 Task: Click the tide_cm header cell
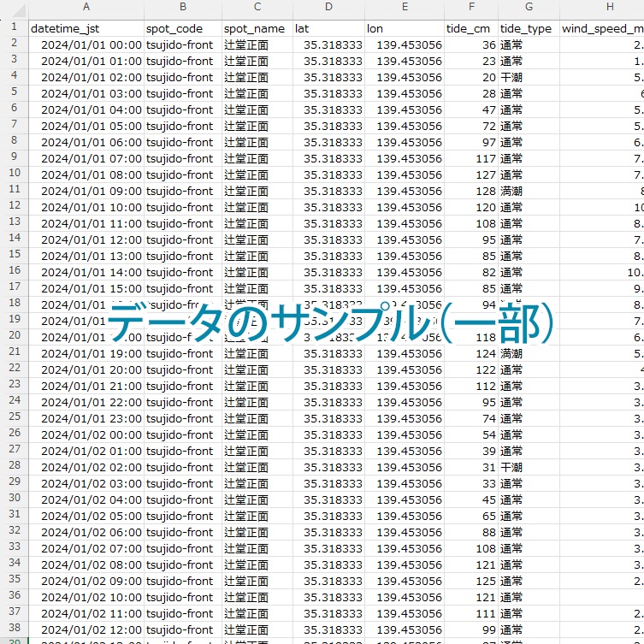471,29
